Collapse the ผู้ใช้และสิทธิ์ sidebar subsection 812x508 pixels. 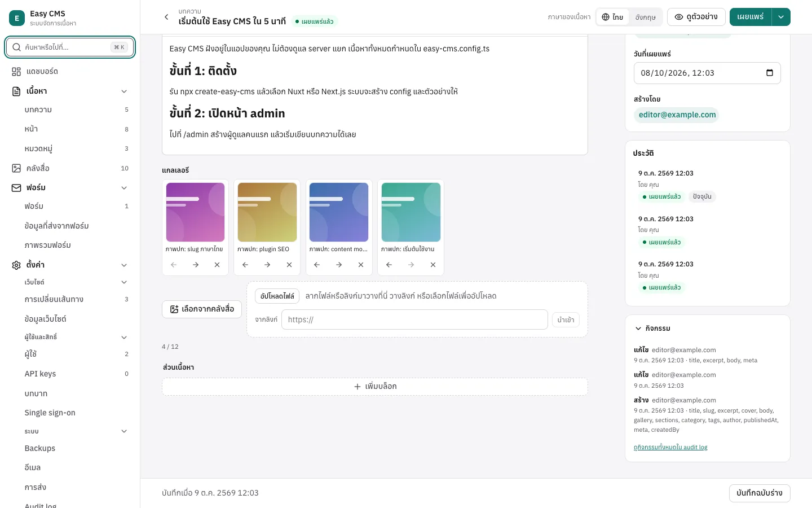124,337
